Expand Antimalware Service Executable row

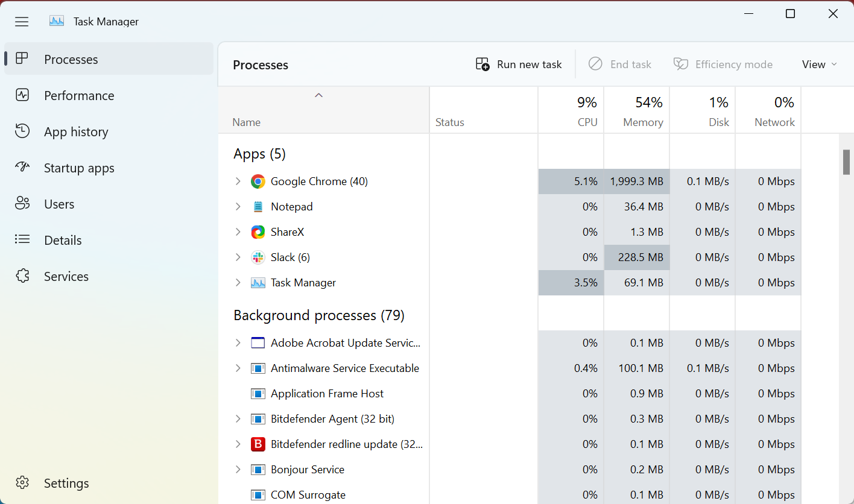pyautogui.click(x=238, y=368)
